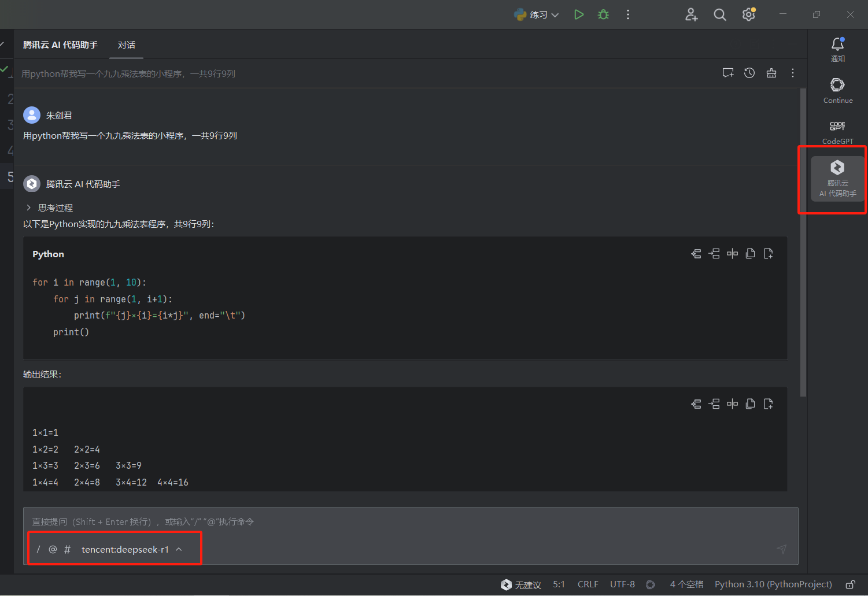Screen dimensions: 868x596
Task: Run the current configuration with play icon
Action: pos(579,14)
